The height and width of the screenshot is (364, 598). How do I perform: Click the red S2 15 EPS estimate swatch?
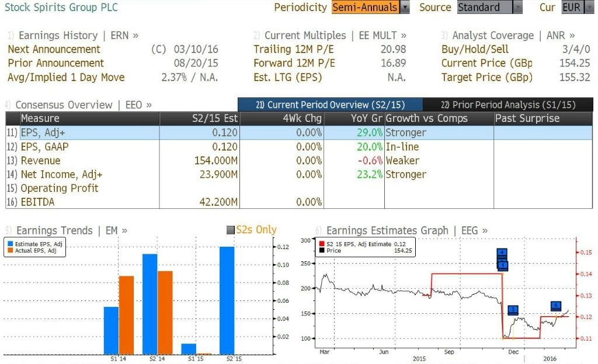pyautogui.click(x=322, y=244)
